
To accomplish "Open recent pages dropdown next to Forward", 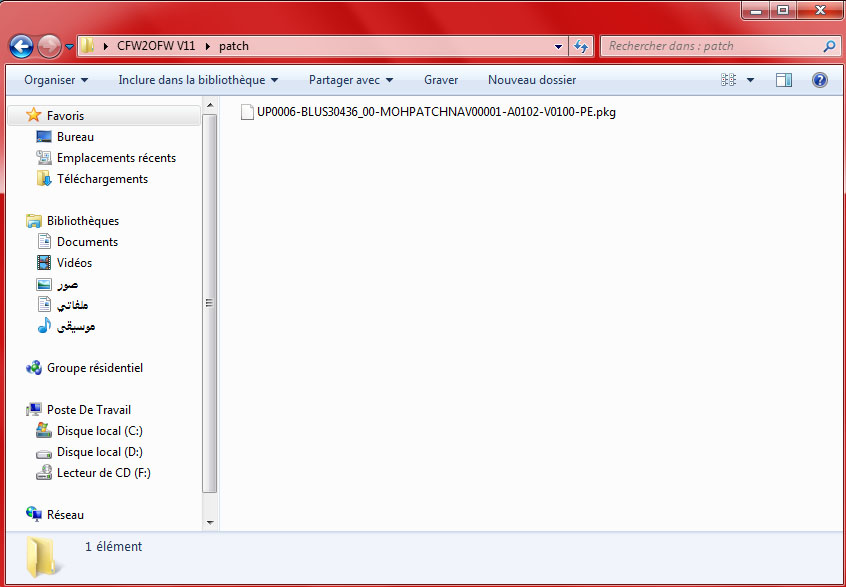I will coord(69,47).
